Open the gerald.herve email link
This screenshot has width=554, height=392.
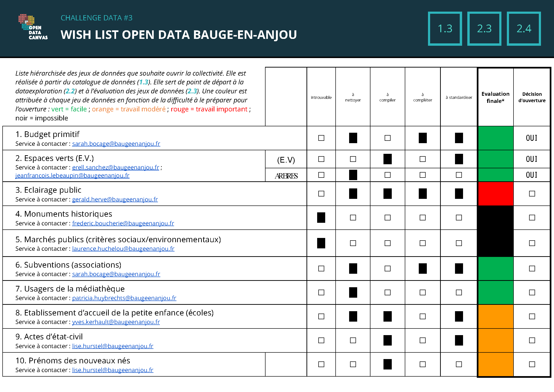[115, 200]
